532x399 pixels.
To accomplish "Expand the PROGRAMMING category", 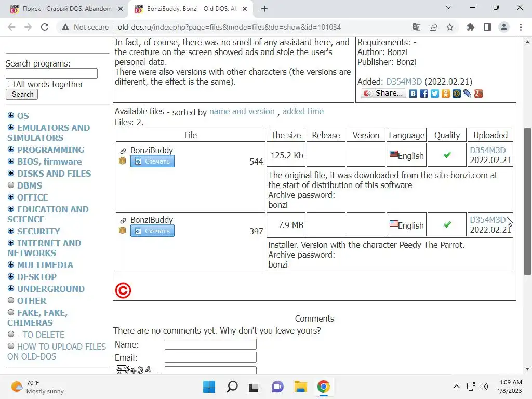I will [11, 149].
